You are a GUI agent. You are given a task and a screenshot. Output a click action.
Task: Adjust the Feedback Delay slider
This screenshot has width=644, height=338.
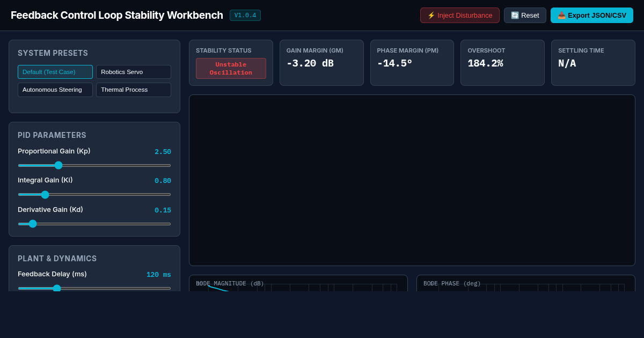click(x=94, y=288)
